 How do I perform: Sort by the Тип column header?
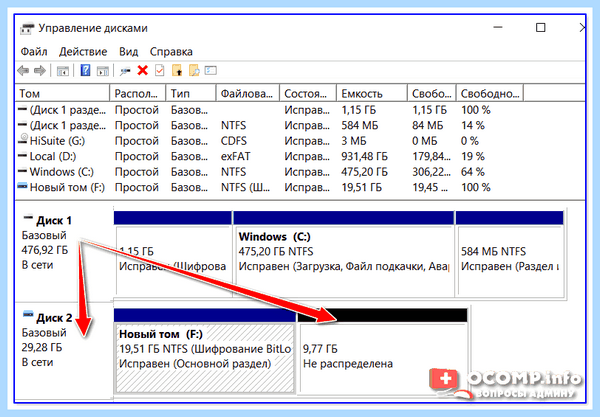point(191,93)
